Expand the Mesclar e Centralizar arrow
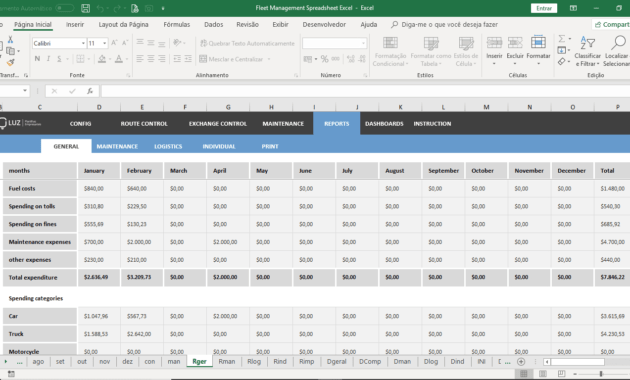Image resolution: width=630 pixels, height=380 pixels. (269, 59)
